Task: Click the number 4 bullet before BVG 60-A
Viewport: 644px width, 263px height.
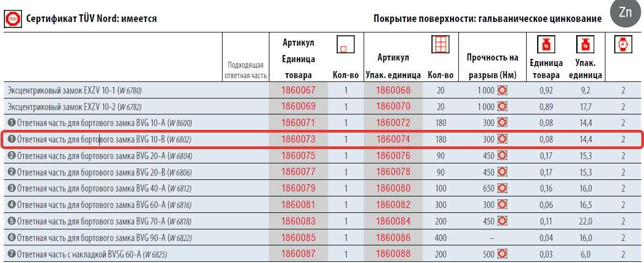Action: point(12,205)
